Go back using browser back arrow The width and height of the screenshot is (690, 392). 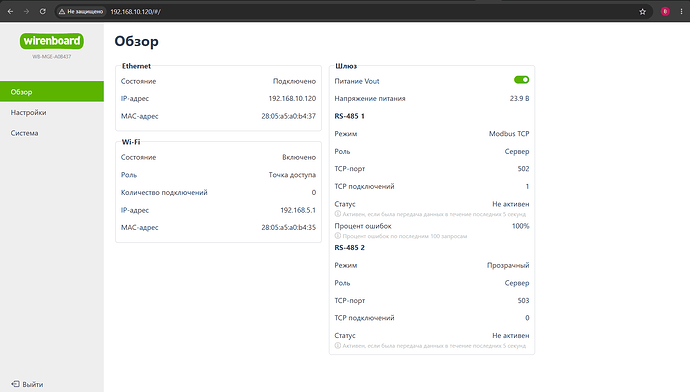(x=11, y=11)
